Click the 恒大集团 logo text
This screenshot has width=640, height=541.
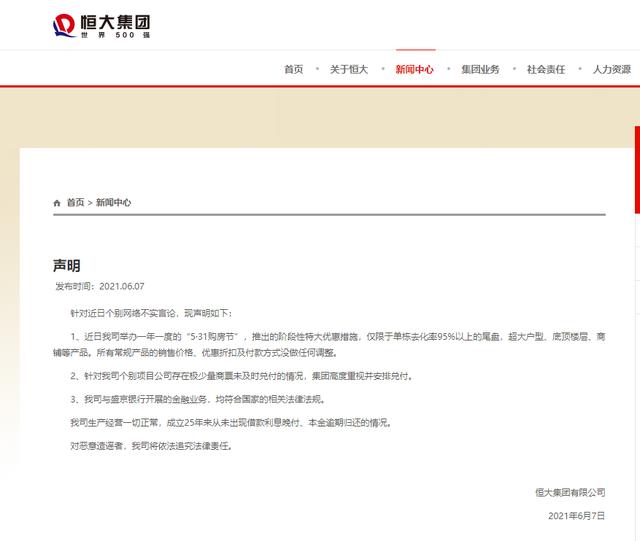pyautogui.click(x=117, y=20)
